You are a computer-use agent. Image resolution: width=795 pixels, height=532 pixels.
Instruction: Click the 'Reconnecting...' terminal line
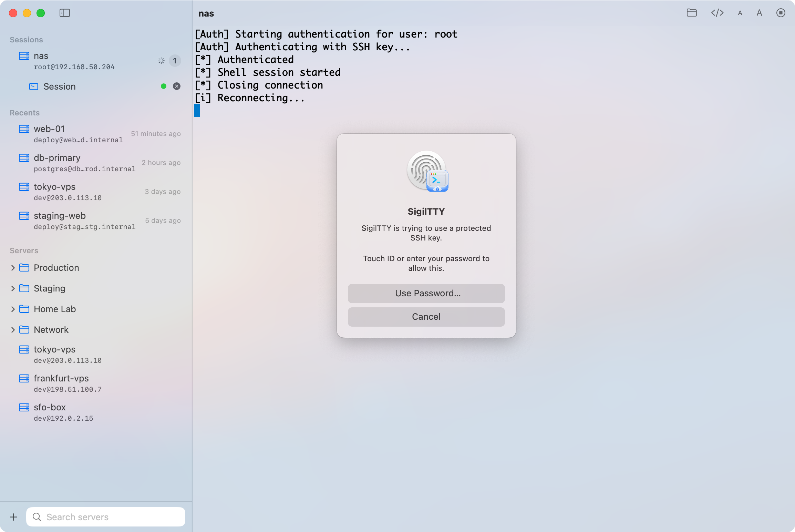250,98
